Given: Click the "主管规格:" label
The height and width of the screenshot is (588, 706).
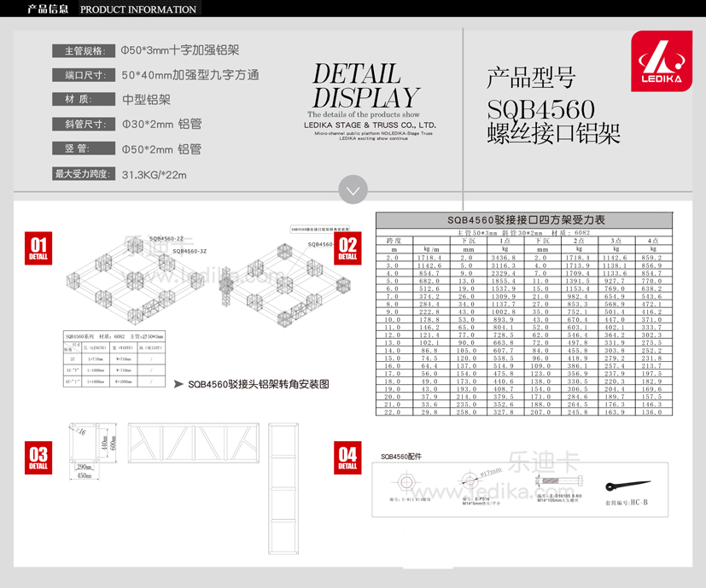Looking at the screenshot, I should (84, 51).
